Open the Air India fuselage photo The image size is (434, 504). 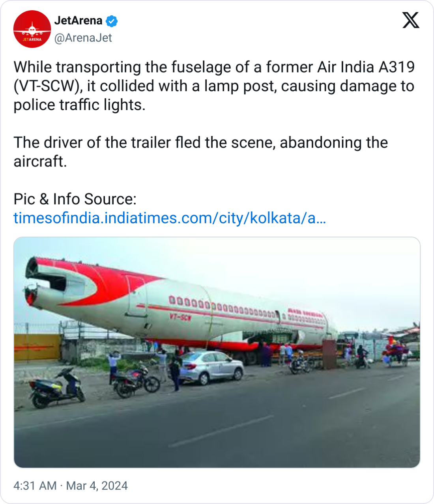click(217, 352)
